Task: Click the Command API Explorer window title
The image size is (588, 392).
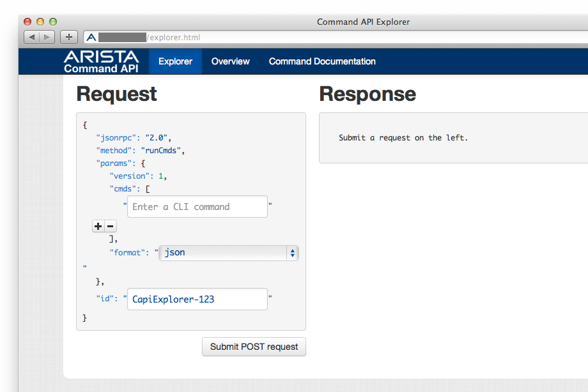Action: pos(363,22)
